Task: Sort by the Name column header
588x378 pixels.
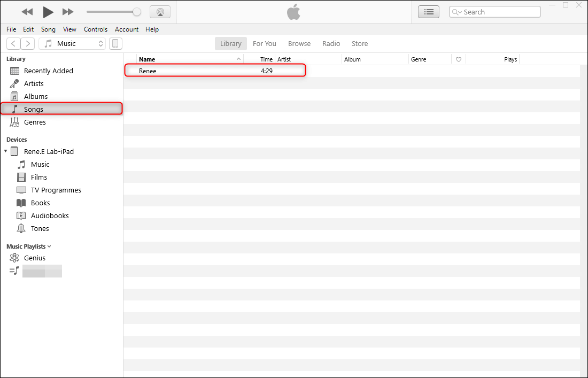Action: [x=190, y=59]
